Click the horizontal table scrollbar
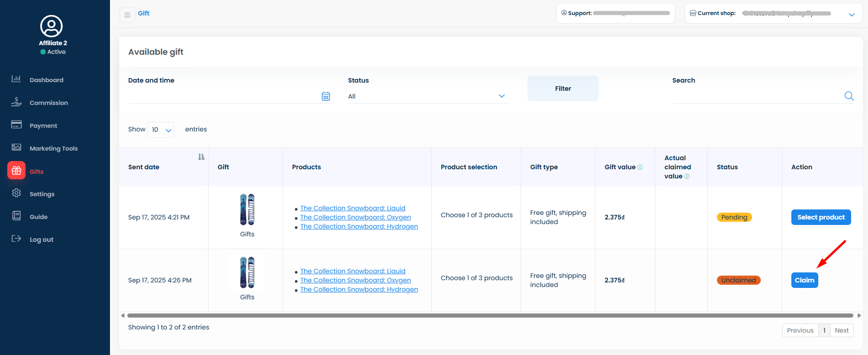Screen dimensions: 868x355 (x=490, y=315)
